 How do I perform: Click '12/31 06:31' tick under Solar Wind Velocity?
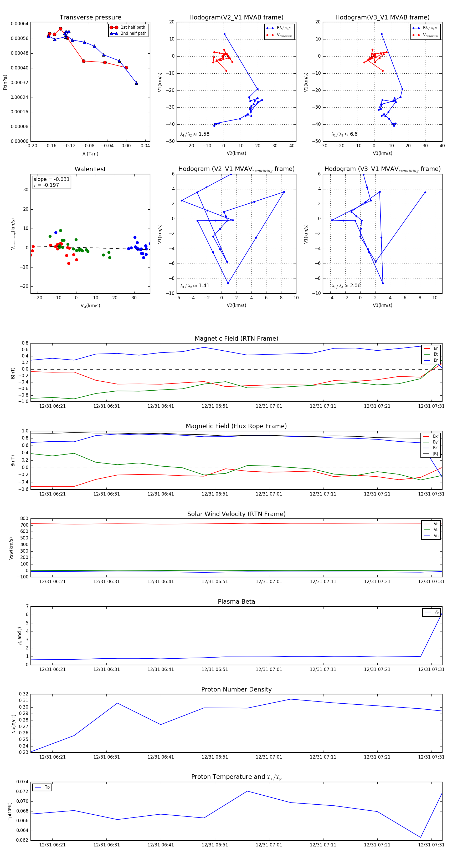tap(106, 582)
